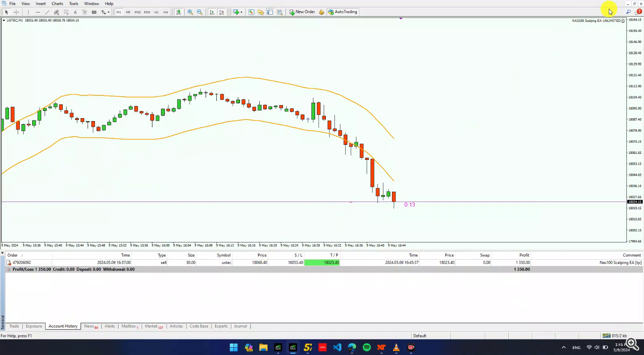Open the View menu
This screenshot has width=644, height=355.
coord(26,3)
